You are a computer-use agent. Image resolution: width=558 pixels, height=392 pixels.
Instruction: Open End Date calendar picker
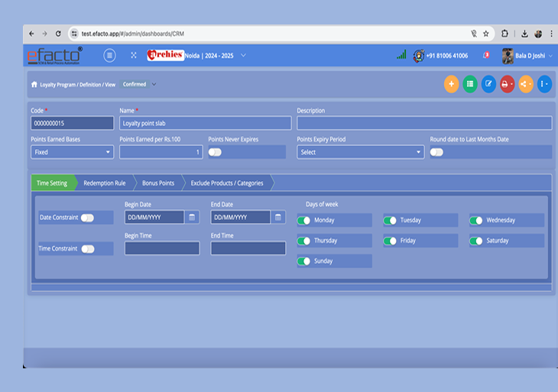[x=278, y=217]
